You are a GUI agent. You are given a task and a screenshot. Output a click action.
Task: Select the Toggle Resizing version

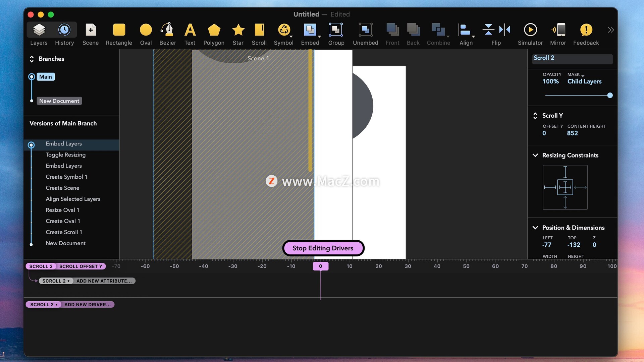click(x=65, y=155)
